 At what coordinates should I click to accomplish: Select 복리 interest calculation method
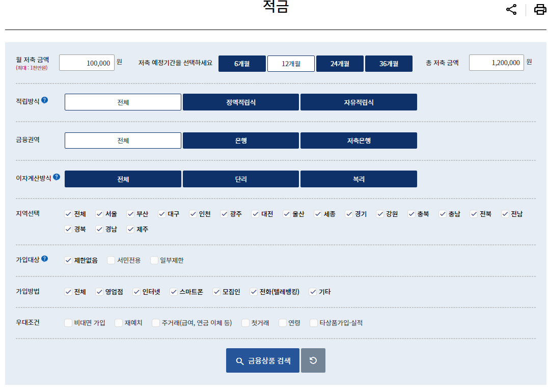pyautogui.click(x=359, y=179)
